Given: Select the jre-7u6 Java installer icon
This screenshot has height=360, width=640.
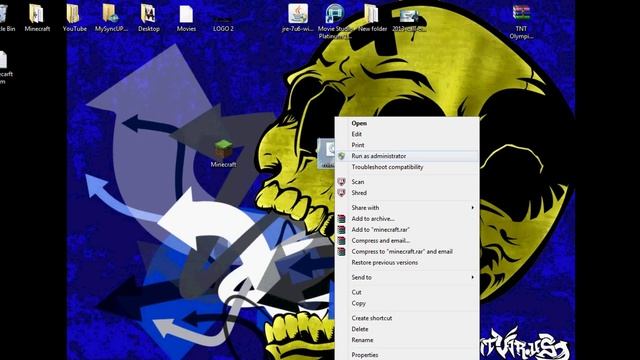Looking at the screenshot, I should [298, 13].
